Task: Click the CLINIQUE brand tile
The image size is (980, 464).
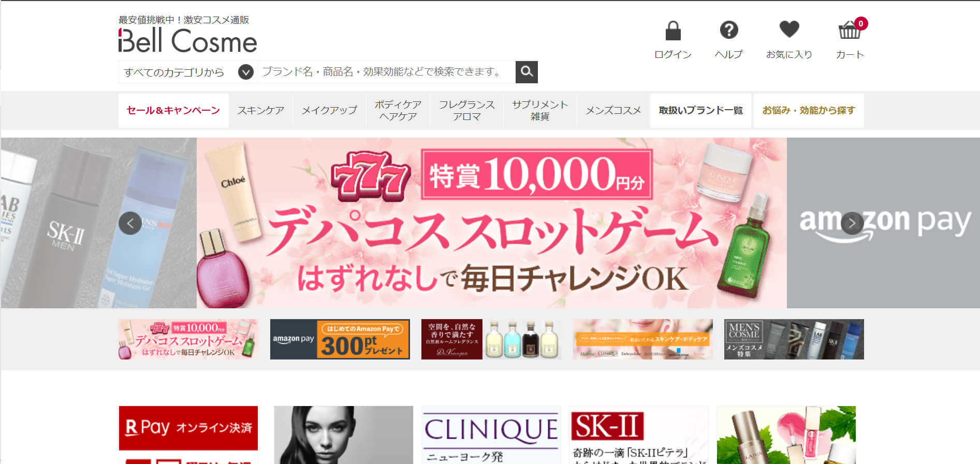Action: pyautogui.click(x=491, y=435)
